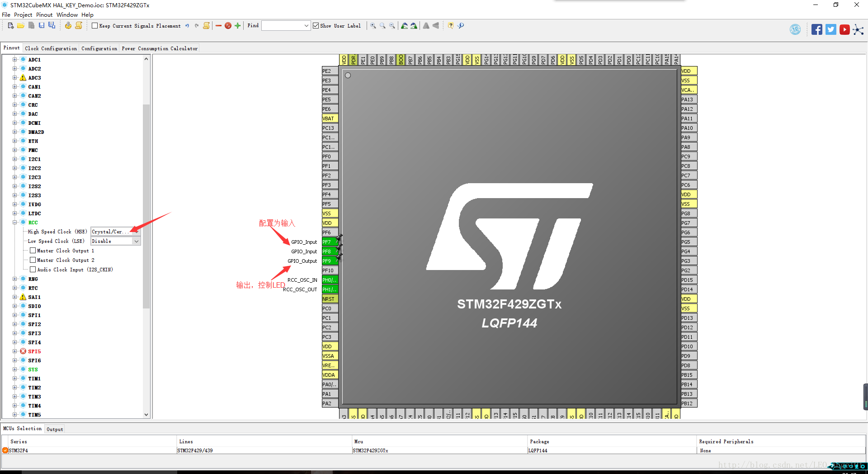The image size is (868, 474).
Task: Click the green PF8 pin
Action: point(330,251)
